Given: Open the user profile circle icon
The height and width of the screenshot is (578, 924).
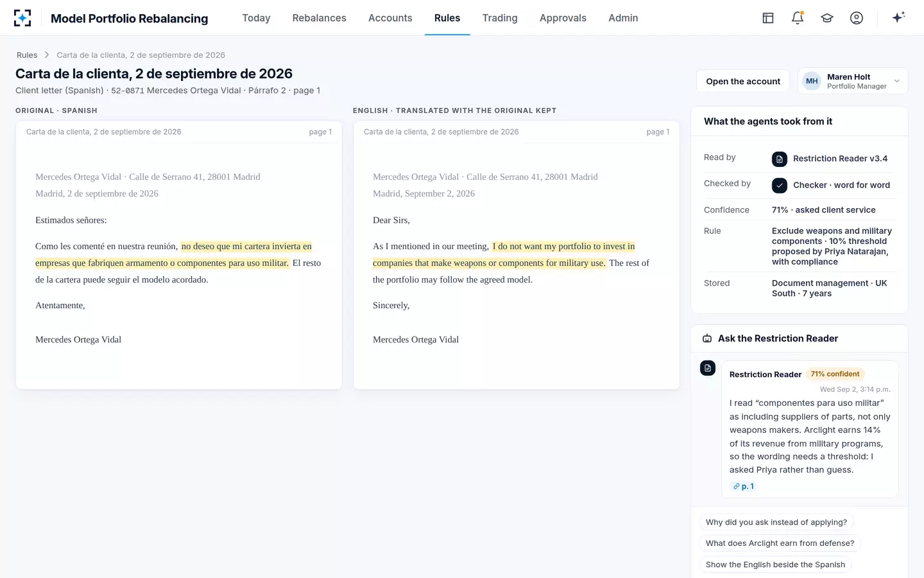Looking at the screenshot, I should click(x=857, y=18).
